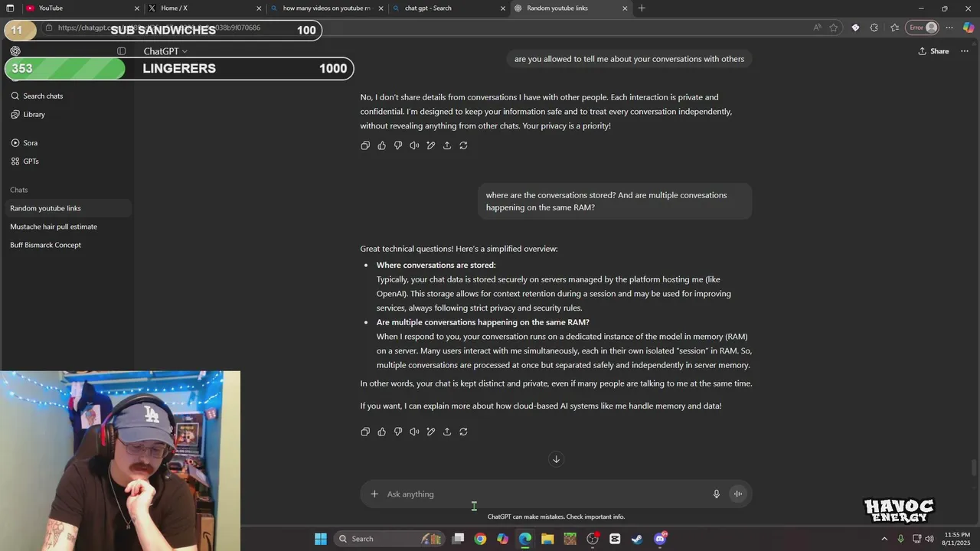Read aloud the RAM explanation response
Image resolution: width=980 pixels, height=551 pixels.
coord(414,432)
